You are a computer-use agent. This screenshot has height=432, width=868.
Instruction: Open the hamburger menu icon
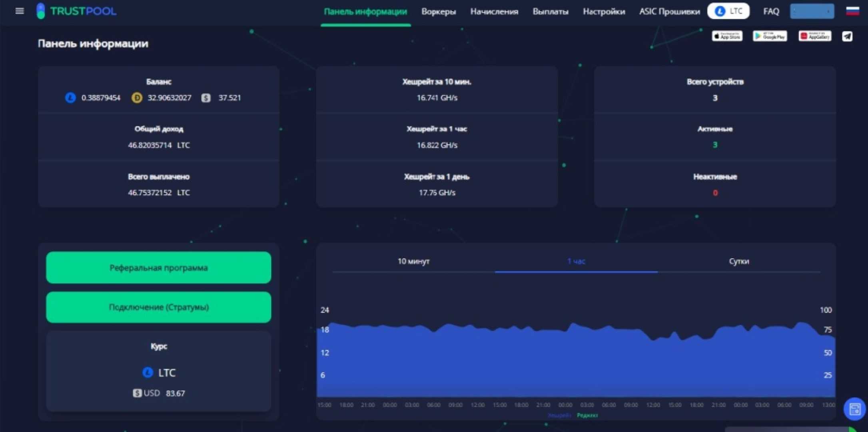coord(19,11)
